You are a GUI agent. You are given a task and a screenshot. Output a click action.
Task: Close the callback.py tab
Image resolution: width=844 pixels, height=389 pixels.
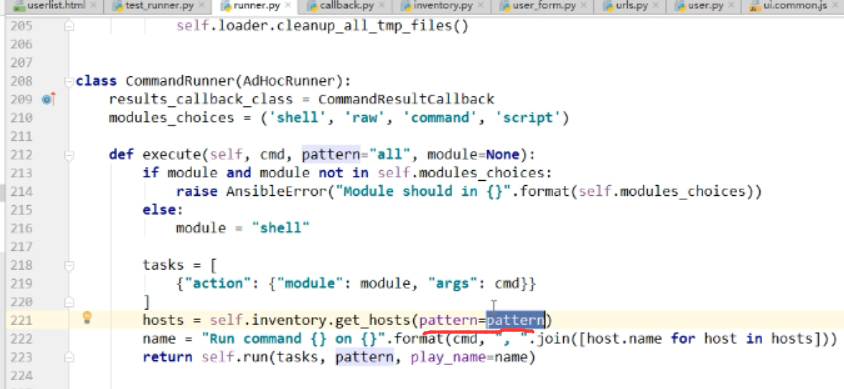[382, 6]
